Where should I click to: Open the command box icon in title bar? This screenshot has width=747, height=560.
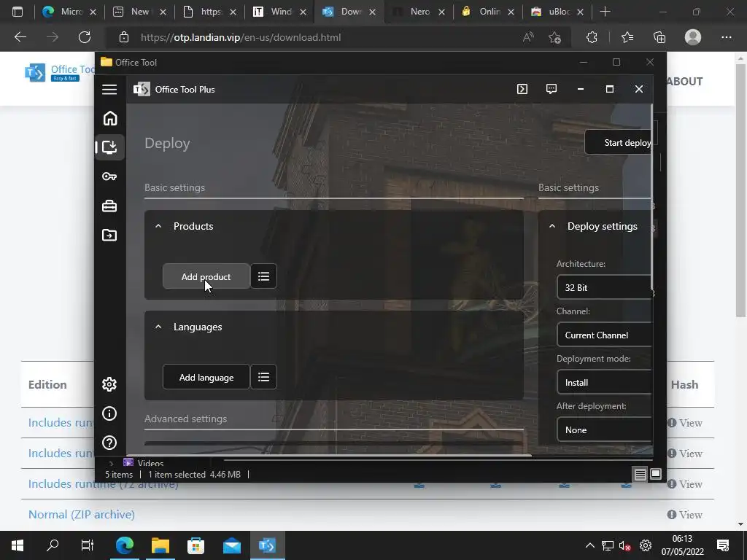tap(522, 89)
